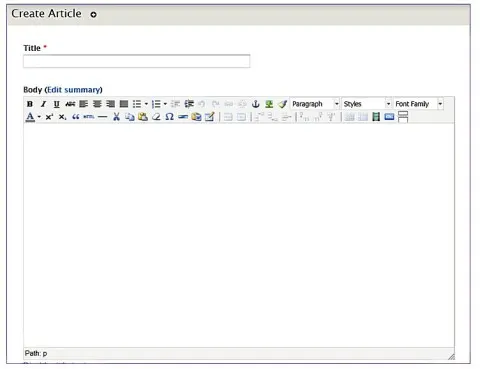Open the Edit summary link
Screen dimensions: 480x369
coord(74,90)
